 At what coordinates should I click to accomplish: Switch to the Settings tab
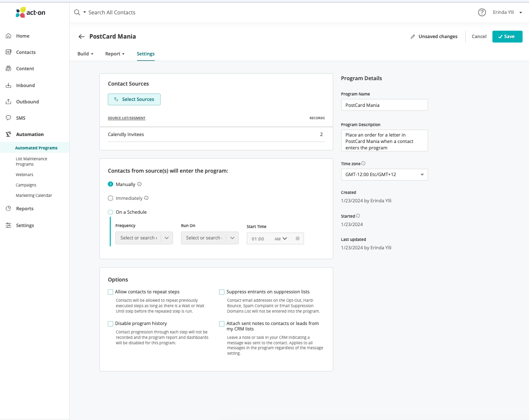coord(145,54)
